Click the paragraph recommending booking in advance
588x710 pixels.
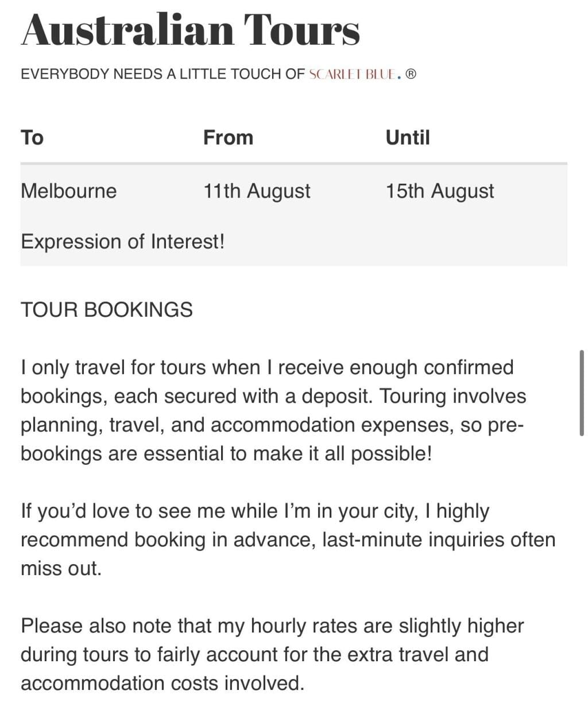pos(288,540)
